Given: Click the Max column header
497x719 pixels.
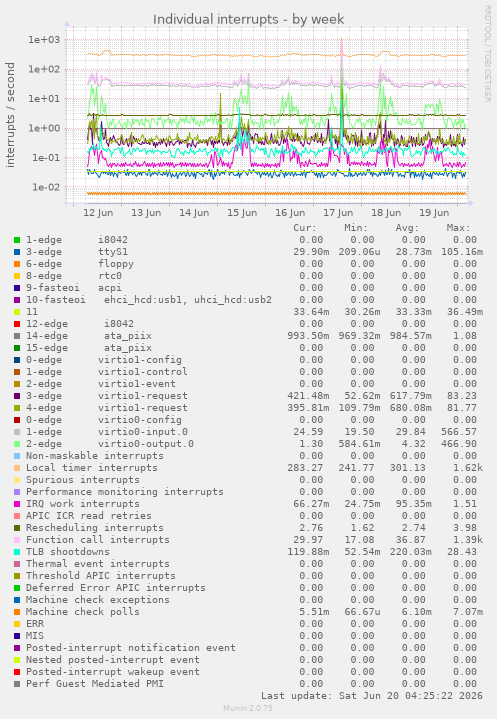Looking at the screenshot, I should tap(458, 228).
